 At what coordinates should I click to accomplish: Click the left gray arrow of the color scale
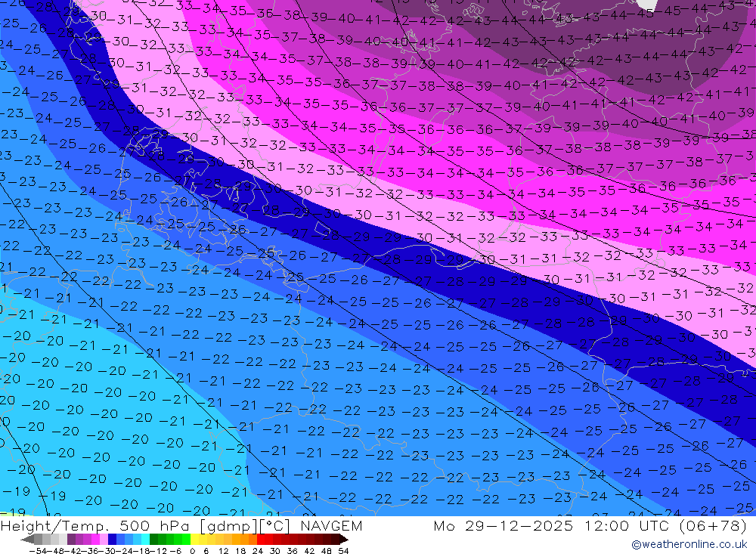tap(27, 539)
